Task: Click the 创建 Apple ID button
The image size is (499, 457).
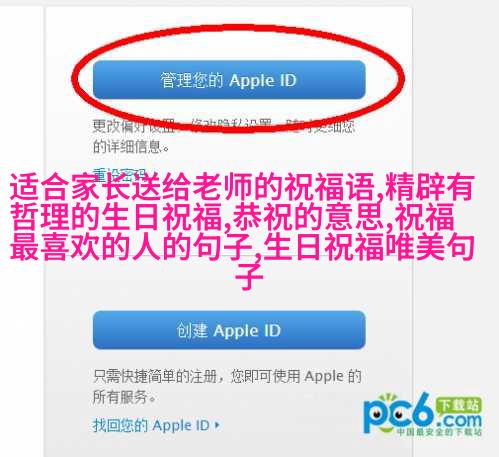Action: [x=229, y=330]
